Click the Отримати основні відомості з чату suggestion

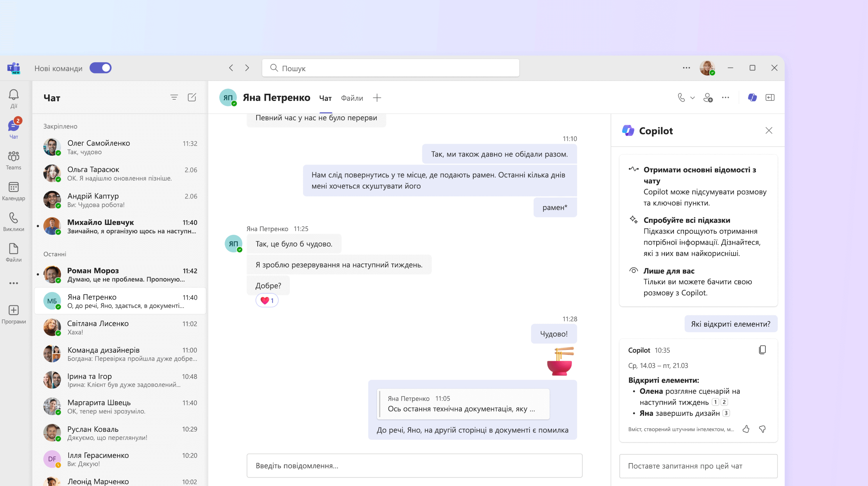click(698, 186)
